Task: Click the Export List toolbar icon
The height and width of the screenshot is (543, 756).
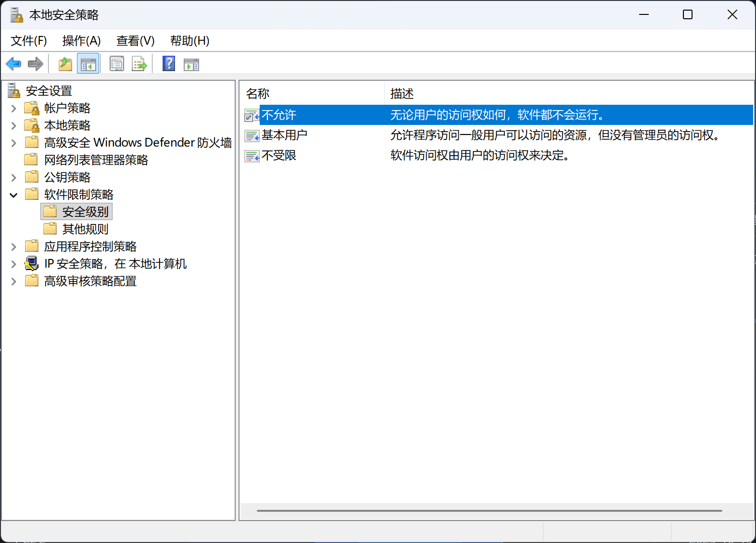Action: (139, 64)
